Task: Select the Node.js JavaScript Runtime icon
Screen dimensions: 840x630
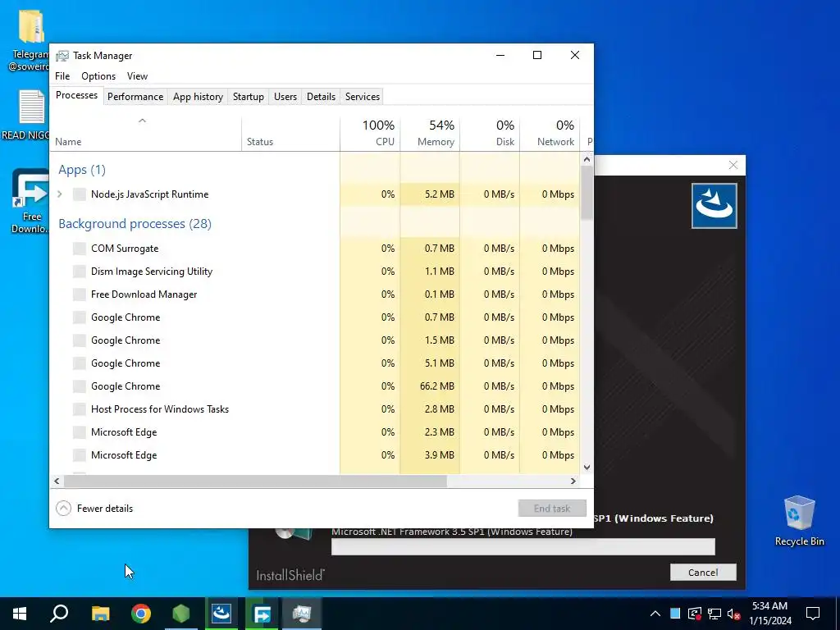Action: (80, 194)
